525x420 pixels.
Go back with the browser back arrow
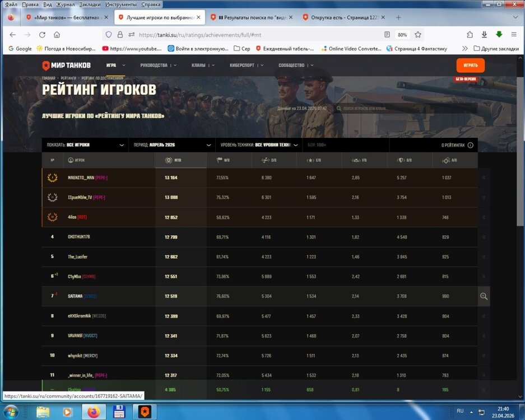[x=12, y=35]
